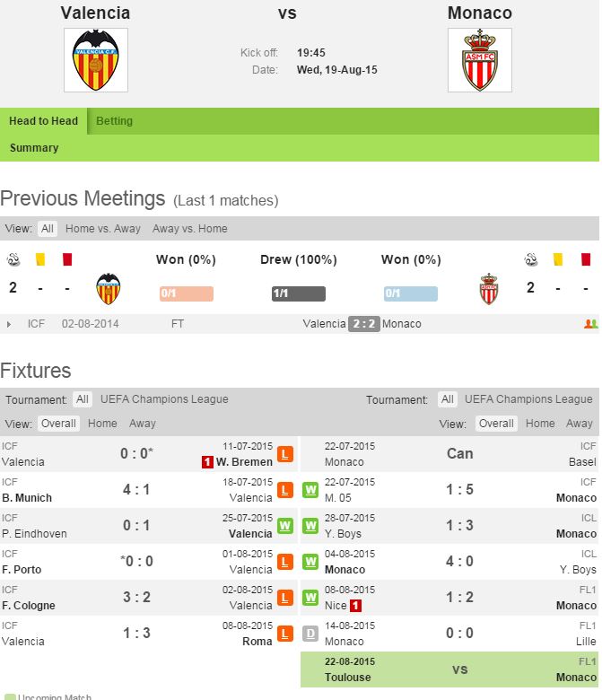
Task: Click the green W result icon for P. Eindhoven match
Action: [285, 526]
